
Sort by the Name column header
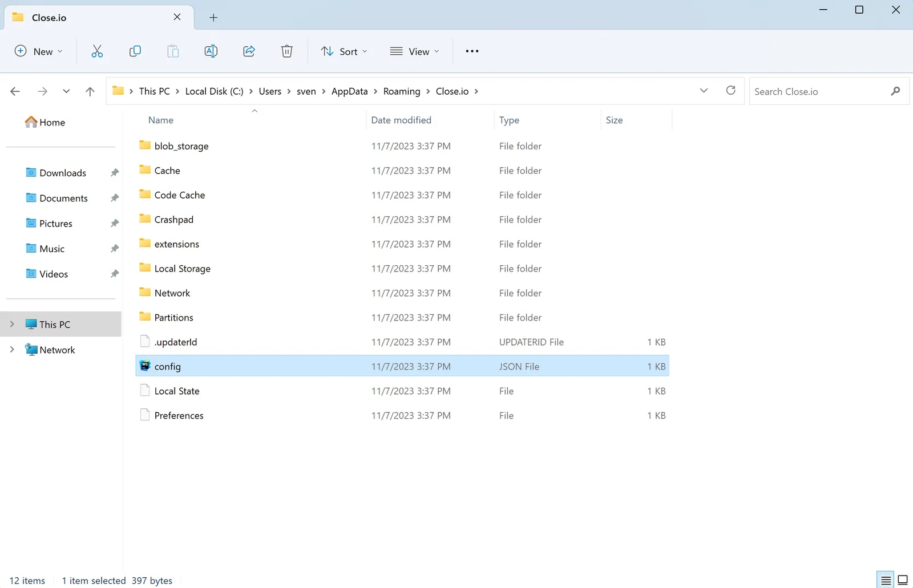[161, 120]
